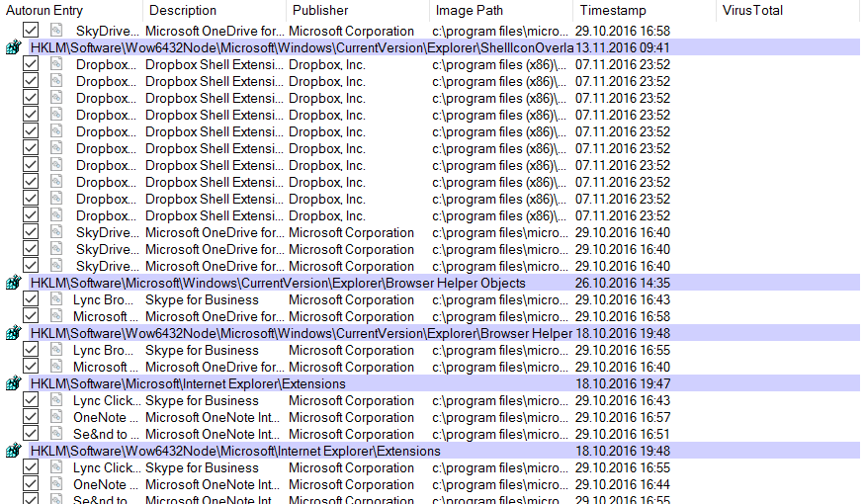Click file icon of Lync Bro entry at 16:43
This screenshot has height=504, width=865.
point(56,299)
